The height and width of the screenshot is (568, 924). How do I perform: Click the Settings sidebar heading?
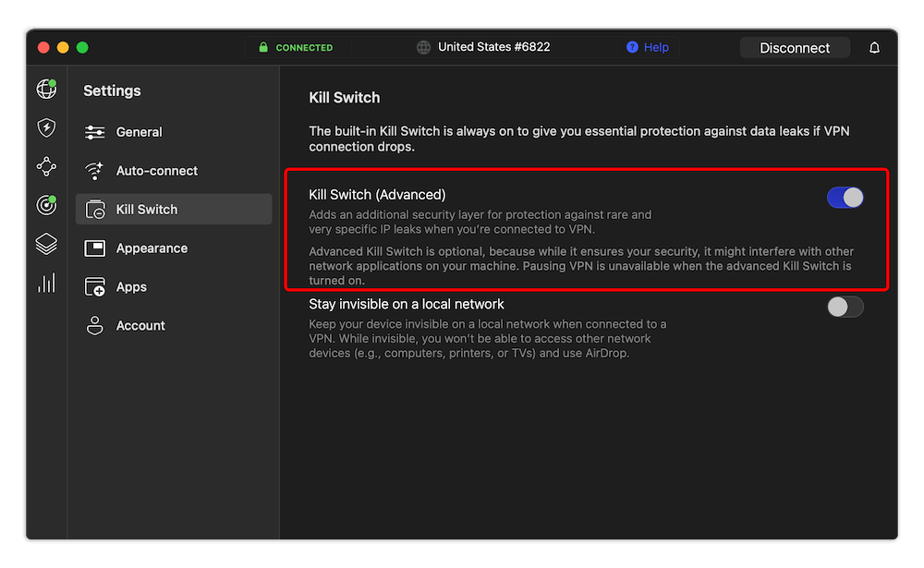pos(112,91)
